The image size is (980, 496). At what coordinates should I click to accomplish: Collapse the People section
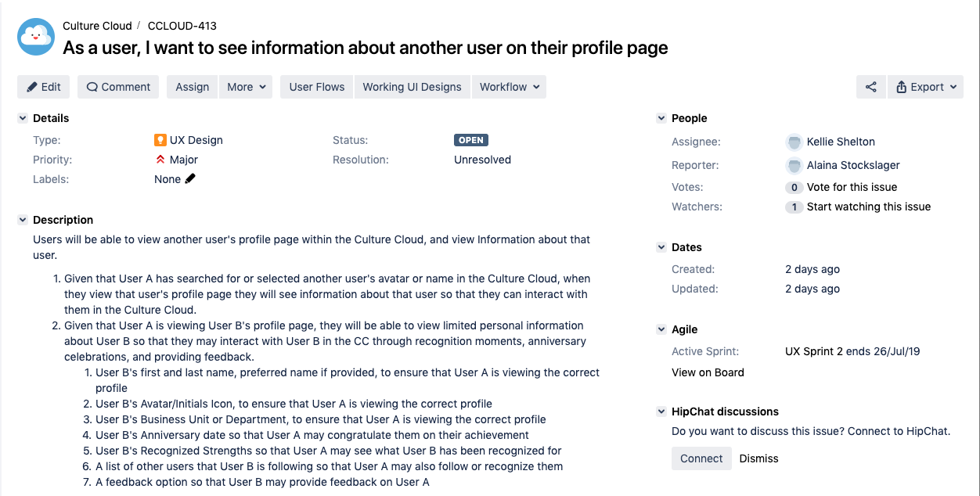click(x=661, y=118)
